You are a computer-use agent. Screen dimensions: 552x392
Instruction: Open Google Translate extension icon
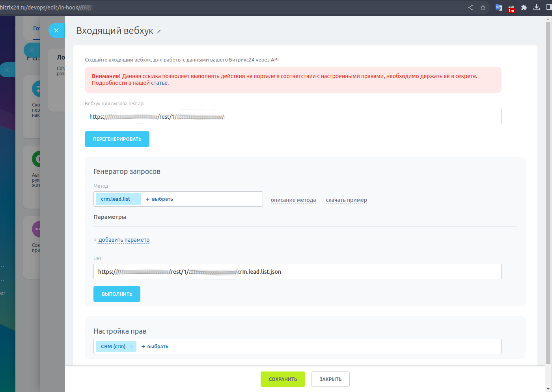click(x=499, y=7)
